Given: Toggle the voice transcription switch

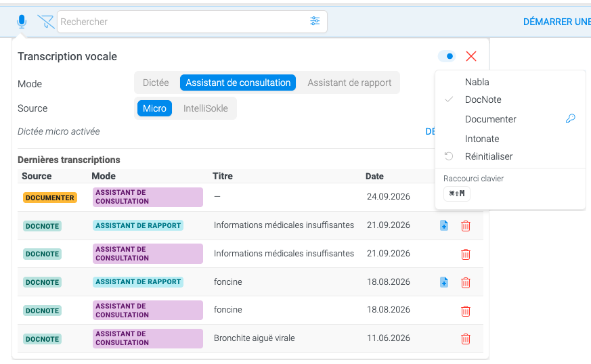Looking at the screenshot, I should click(x=447, y=56).
